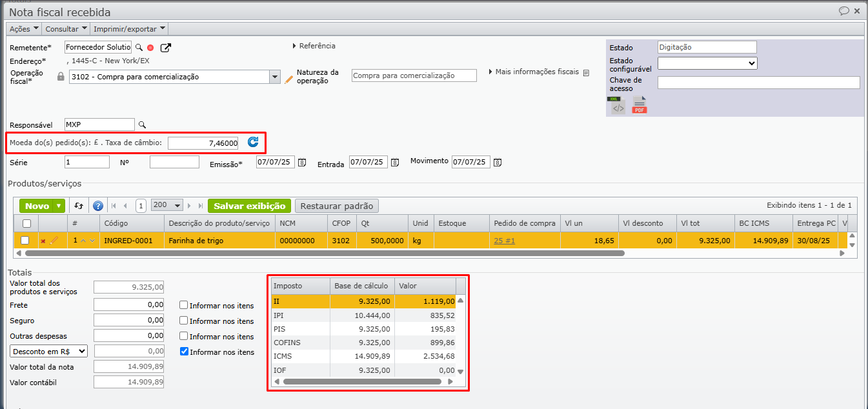Click the Salvar exibição button
This screenshot has height=409, width=868.
249,206
